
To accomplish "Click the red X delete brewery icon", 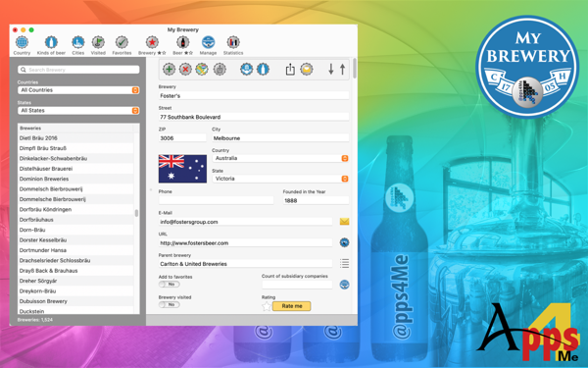I will point(185,69).
